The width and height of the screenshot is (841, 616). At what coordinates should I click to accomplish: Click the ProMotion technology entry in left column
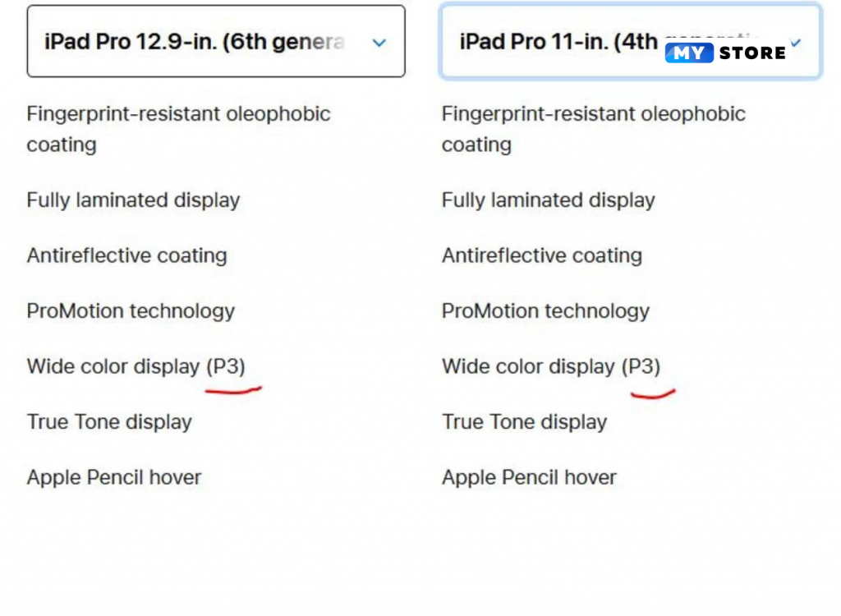(131, 310)
